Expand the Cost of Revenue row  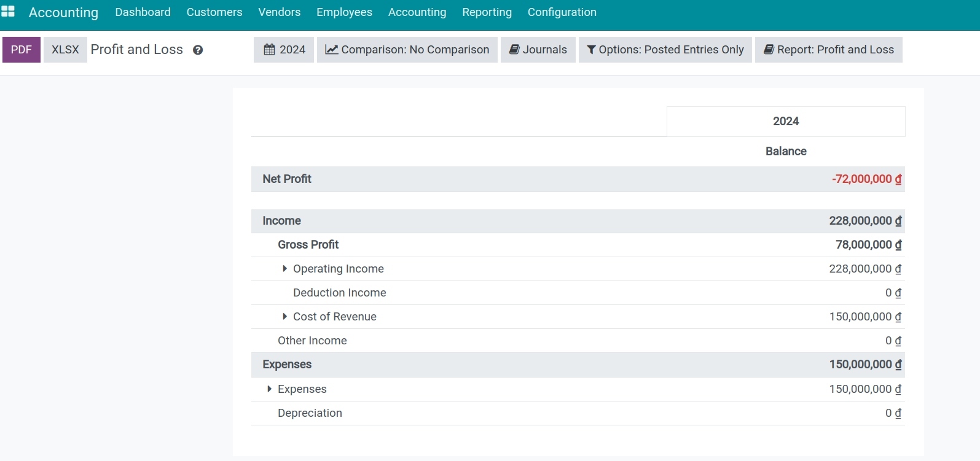[284, 317]
